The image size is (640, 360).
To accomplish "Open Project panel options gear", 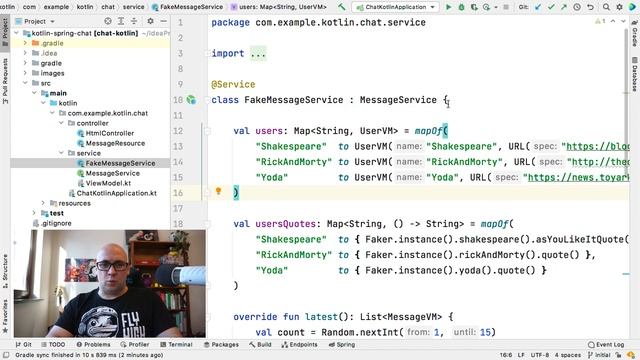I will point(151,21).
